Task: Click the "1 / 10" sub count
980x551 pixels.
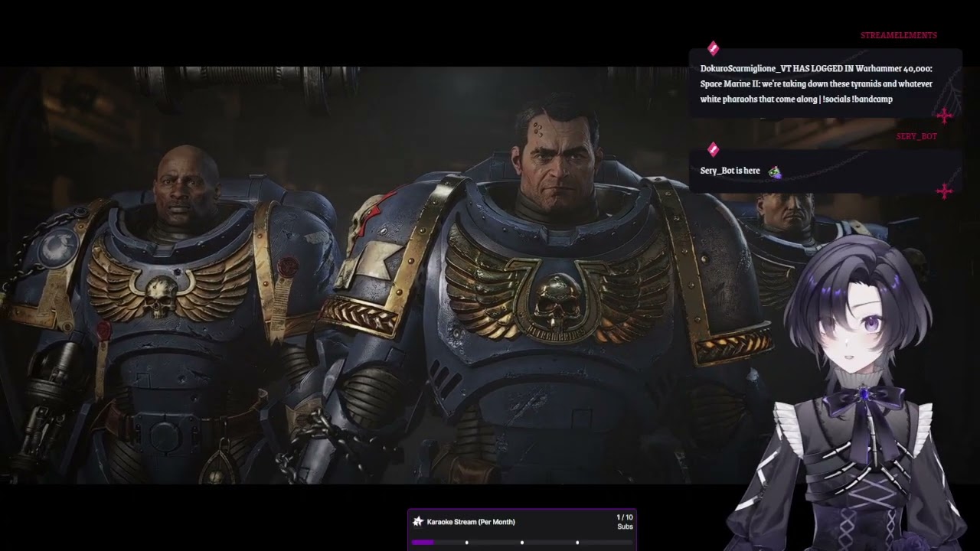Action: click(x=625, y=517)
